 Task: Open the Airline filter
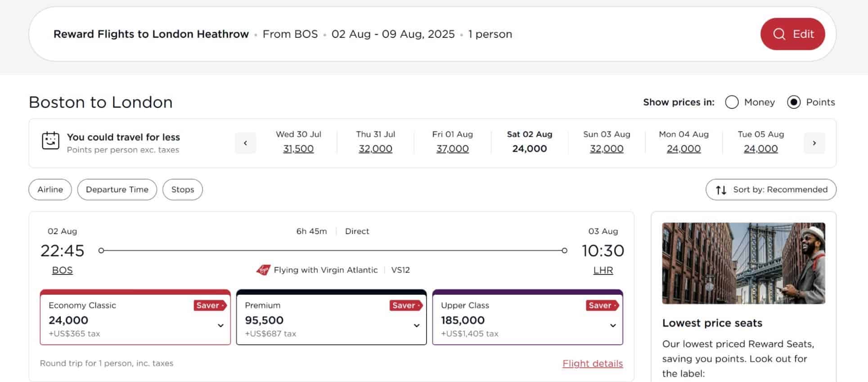49,189
